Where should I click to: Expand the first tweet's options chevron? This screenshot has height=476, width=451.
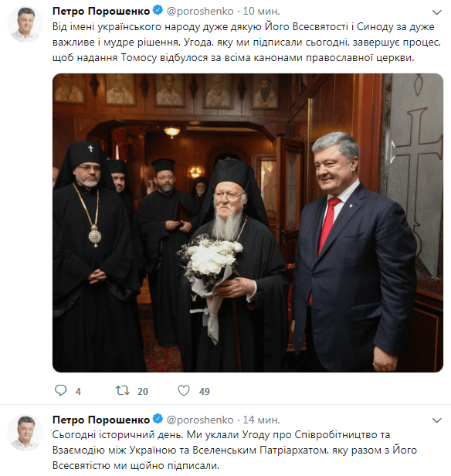437,12
